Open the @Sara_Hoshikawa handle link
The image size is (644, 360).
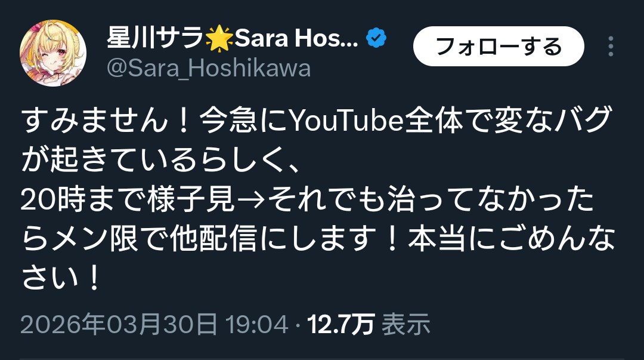209,68
